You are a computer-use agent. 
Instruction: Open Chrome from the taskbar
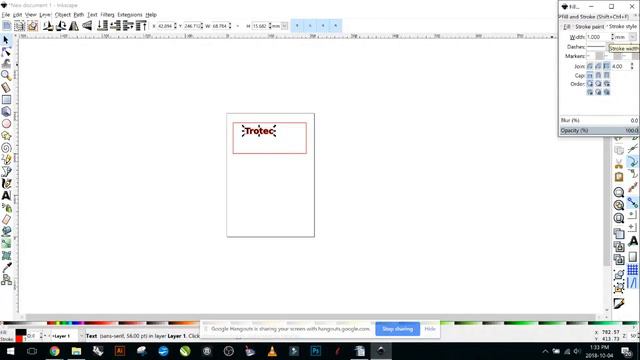(54, 351)
